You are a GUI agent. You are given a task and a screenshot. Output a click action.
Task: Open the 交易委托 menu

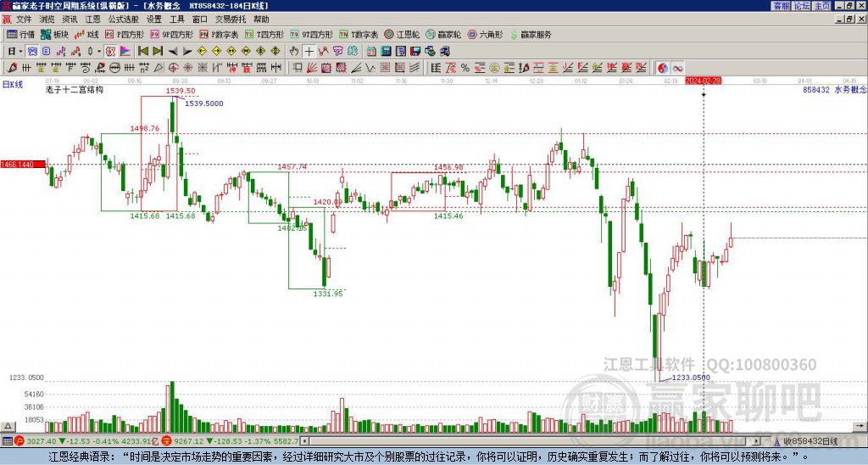pyautogui.click(x=231, y=20)
